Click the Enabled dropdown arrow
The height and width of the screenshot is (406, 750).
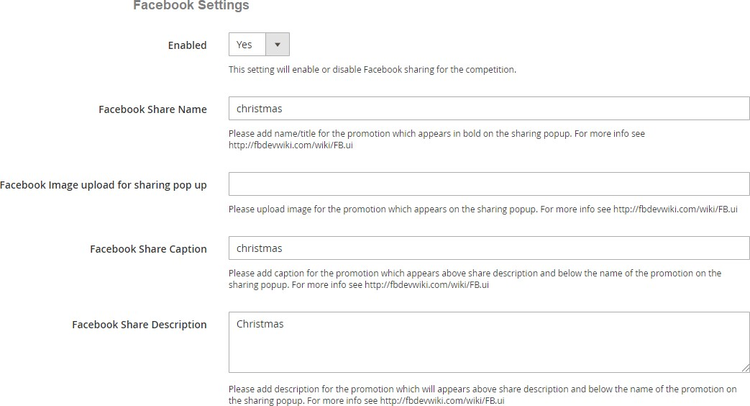pos(277,45)
